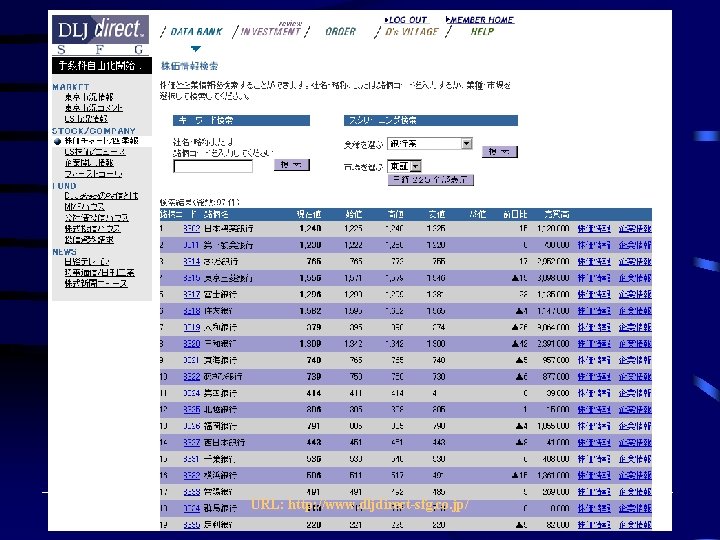Open stock code 8322 in row 10

[x=191, y=377]
